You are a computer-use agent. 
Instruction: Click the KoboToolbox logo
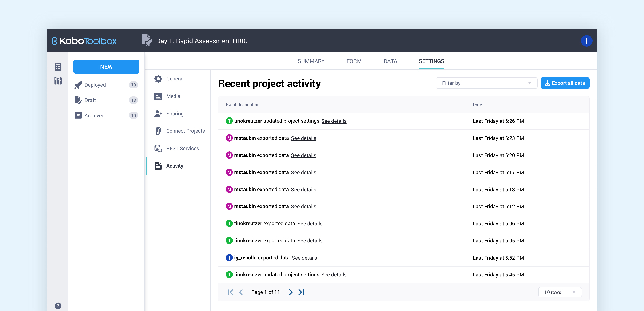[x=84, y=41]
